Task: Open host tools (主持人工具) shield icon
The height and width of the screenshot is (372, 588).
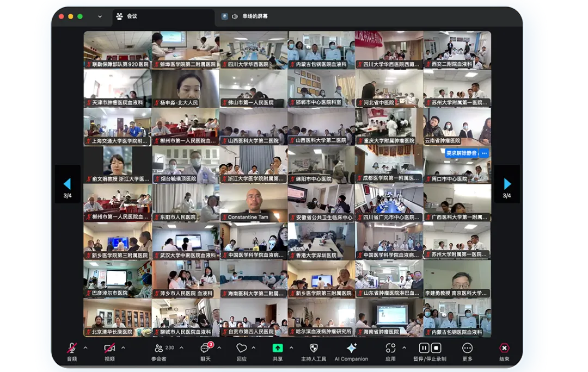Action: point(314,348)
